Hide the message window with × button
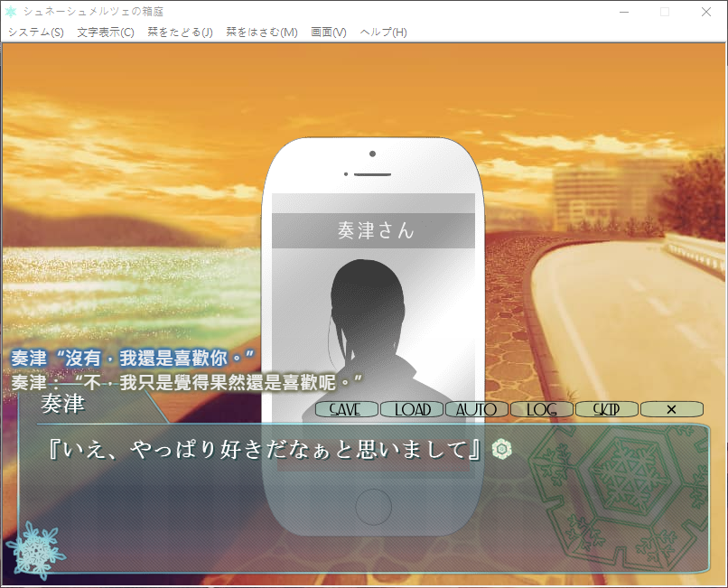This screenshot has width=728, height=588. (x=672, y=409)
